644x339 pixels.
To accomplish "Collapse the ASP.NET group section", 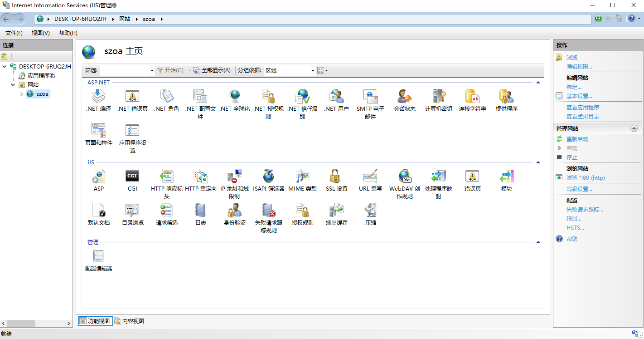I will point(538,83).
